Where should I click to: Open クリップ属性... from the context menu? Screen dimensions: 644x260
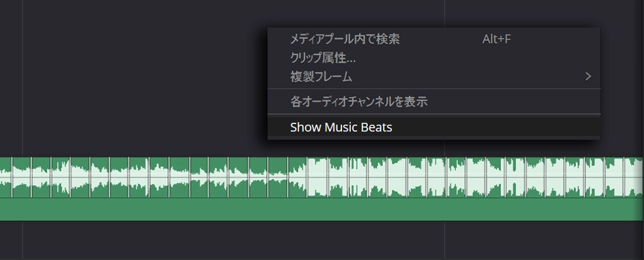323,59
